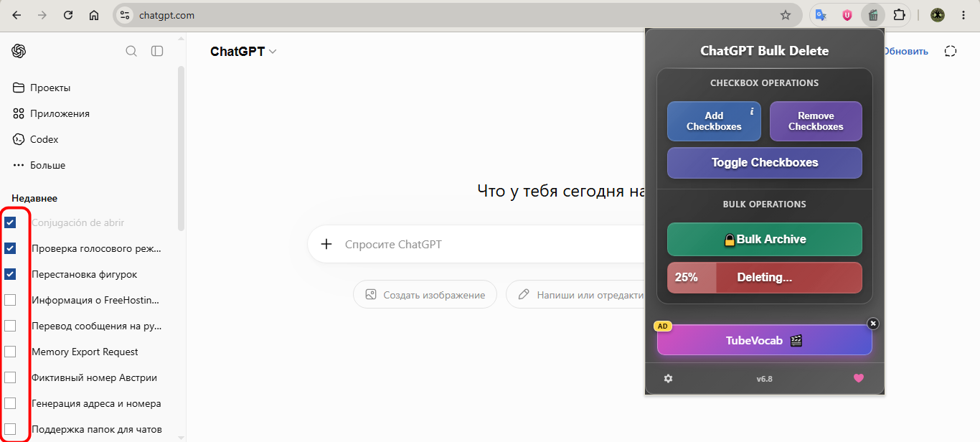Check the Генерация адреса и номера checkbox
The image size is (980, 442).
pyautogui.click(x=10, y=403)
